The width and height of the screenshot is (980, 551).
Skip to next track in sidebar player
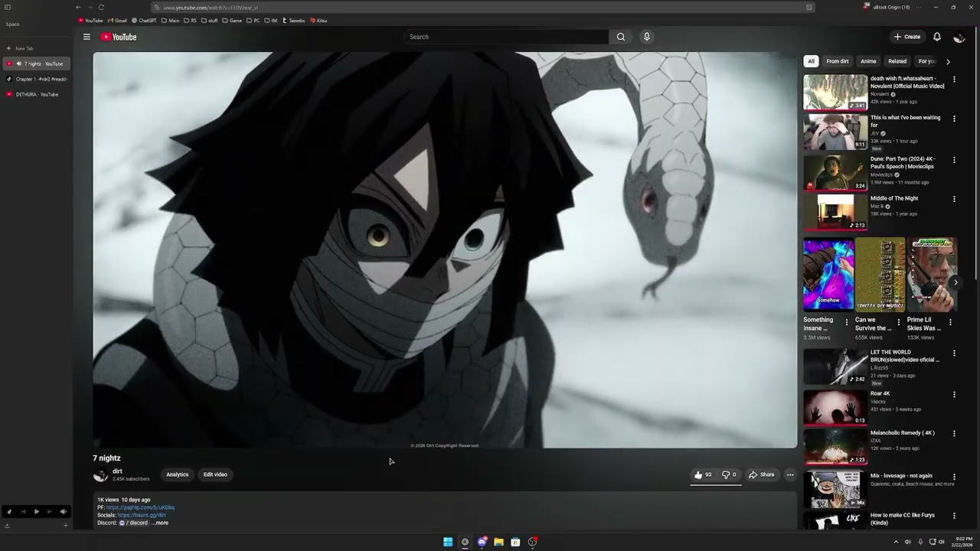[50, 511]
